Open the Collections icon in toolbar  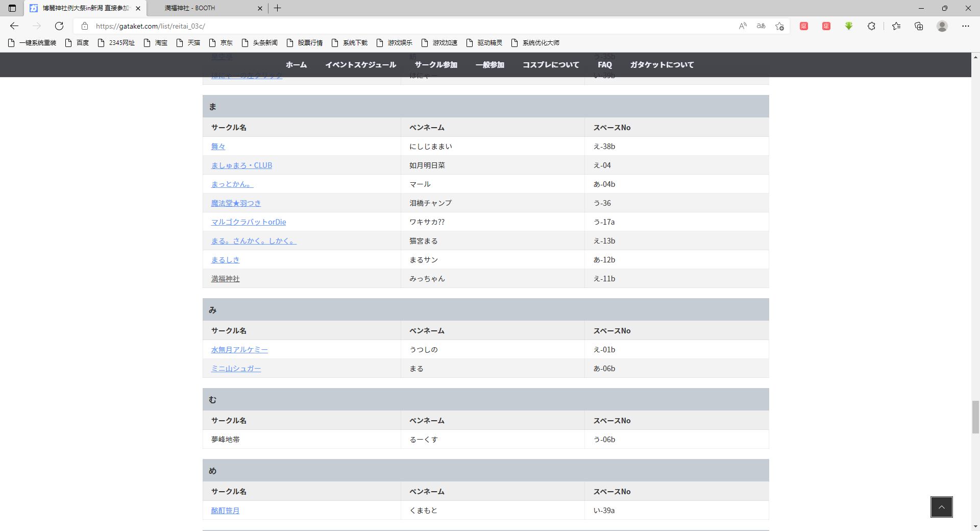click(918, 26)
